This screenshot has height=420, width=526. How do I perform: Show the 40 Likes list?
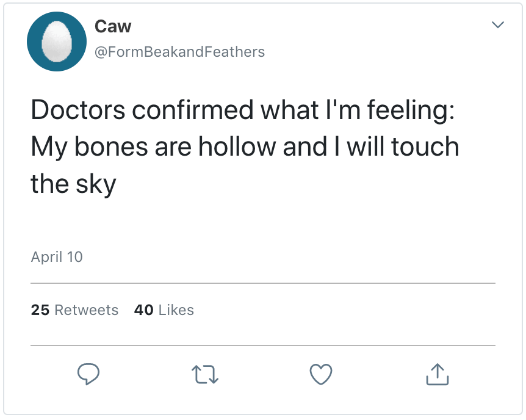[164, 310]
